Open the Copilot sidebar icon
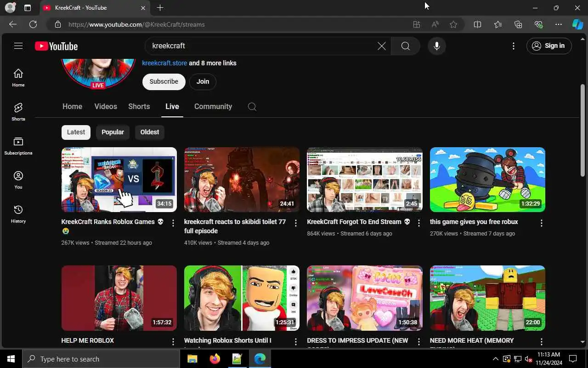Viewport: 588px width, 368px height. click(x=577, y=24)
